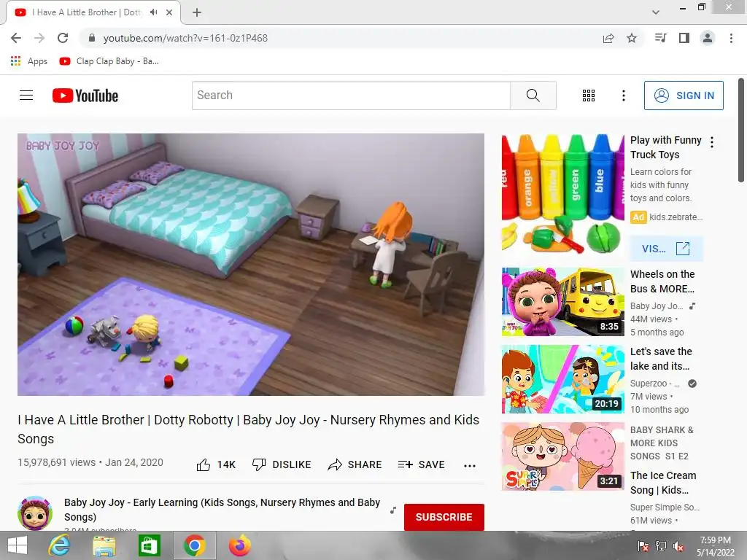Click the kids.zebrate ad domain text
This screenshot has width=747, height=560.
(x=676, y=217)
